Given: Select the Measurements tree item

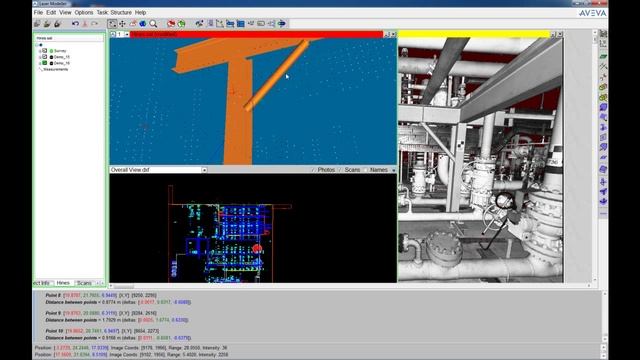Looking at the screenshot, I should click(x=56, y=69).
